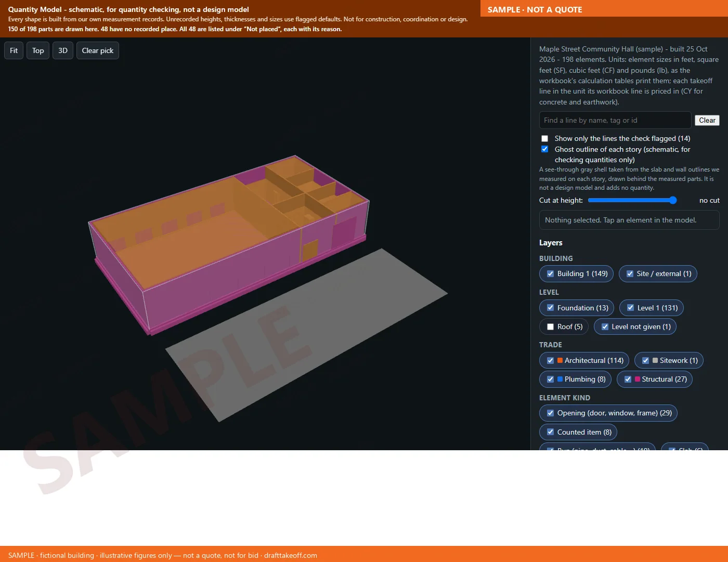Viewport: 728px width, 562px height.
Task: Click 'Nothing selected' status box
Action: click(x=629, y=220)
